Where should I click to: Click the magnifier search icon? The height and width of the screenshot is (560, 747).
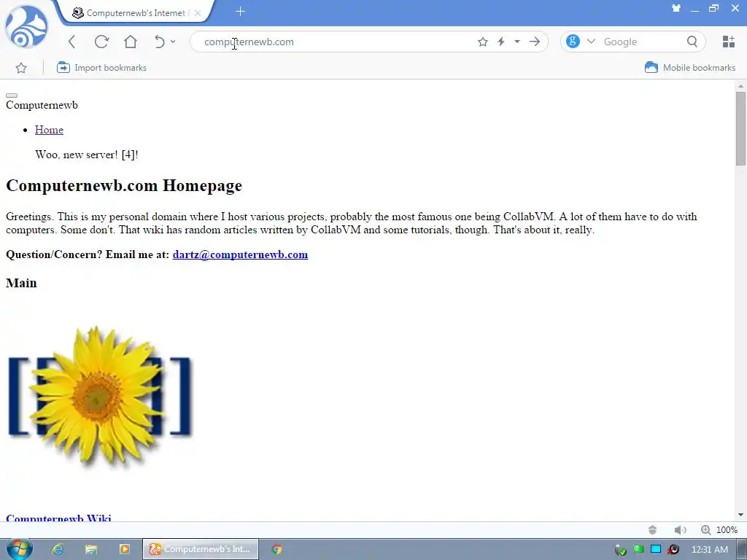[x=692, y=42]
